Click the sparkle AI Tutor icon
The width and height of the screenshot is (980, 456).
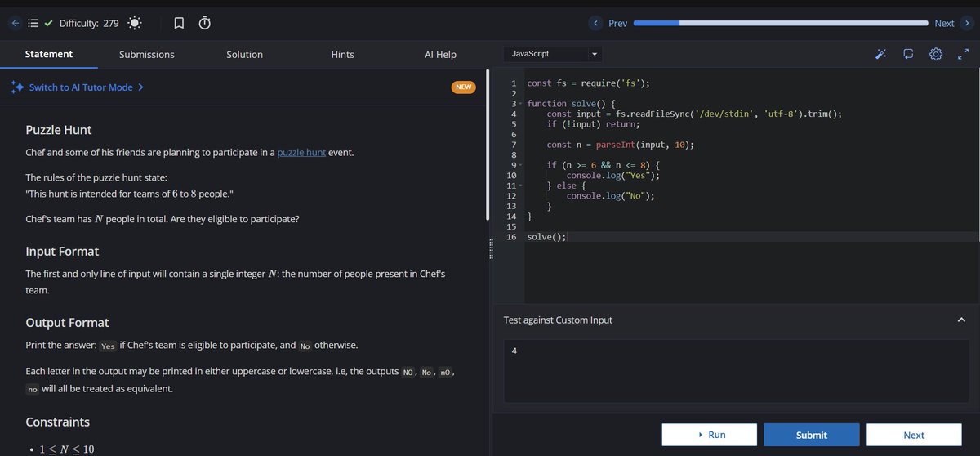tap(17, 87)
